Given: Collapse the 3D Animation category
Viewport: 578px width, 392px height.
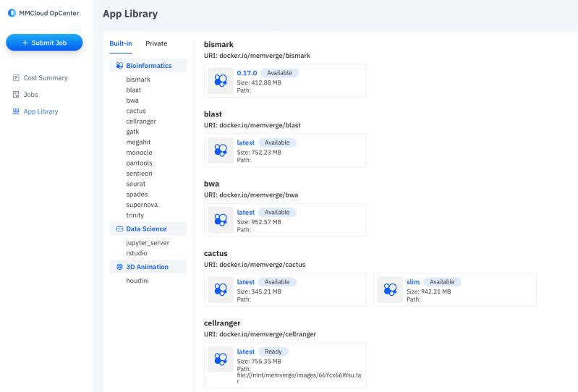Looking at the screenshot, I should (148, 267).
